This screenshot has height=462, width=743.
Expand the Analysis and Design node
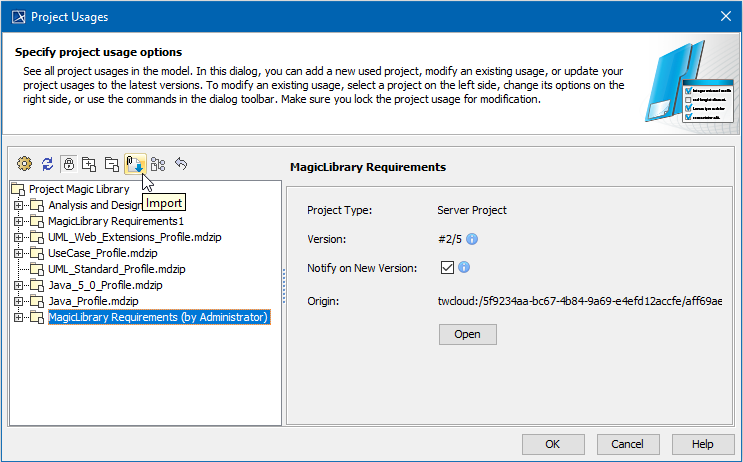pyautogui.click(x=18, y=206)
